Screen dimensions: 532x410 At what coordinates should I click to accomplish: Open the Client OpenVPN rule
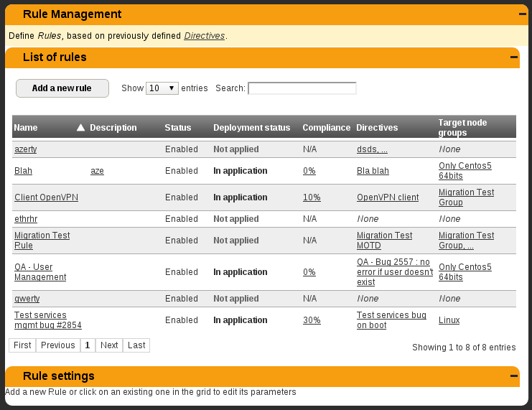click(x=46, y=197)
